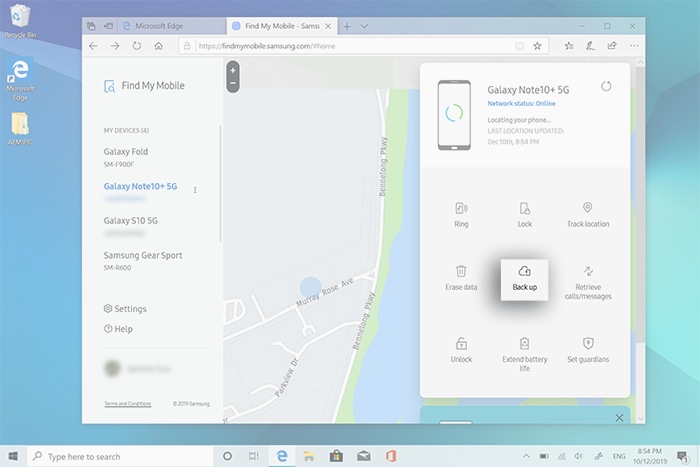Close the Find My Mobile tab

click(328, 26)
